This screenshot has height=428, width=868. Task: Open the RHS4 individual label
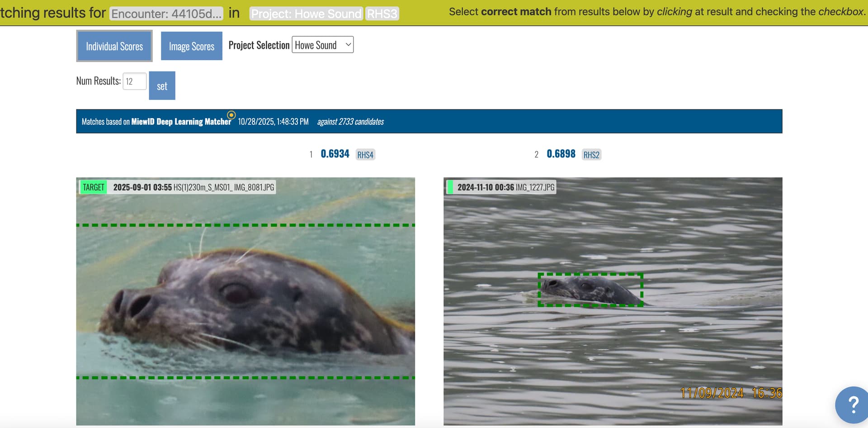click(365, 155)
